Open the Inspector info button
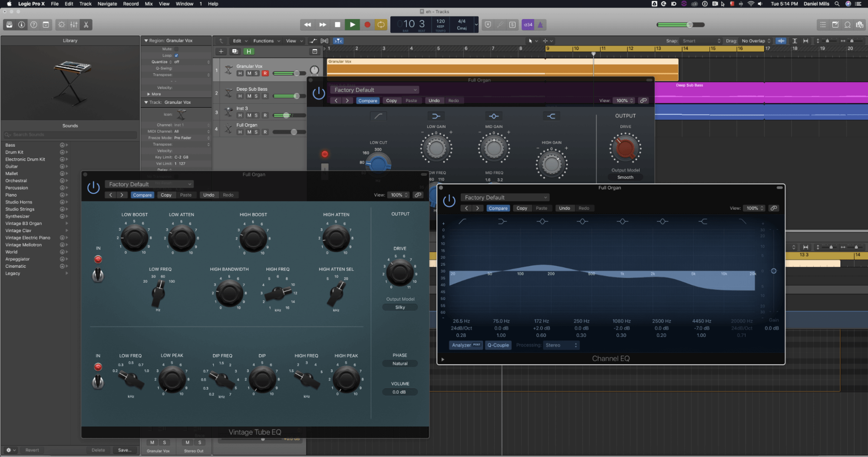Image resolution: width=868 pixels, height=457 pixels. [21, 25]
